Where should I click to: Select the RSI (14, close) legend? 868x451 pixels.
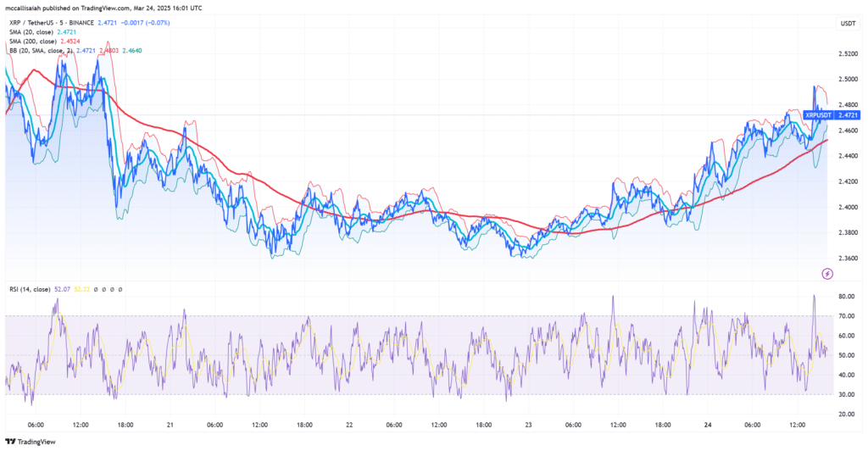[30, 289]
